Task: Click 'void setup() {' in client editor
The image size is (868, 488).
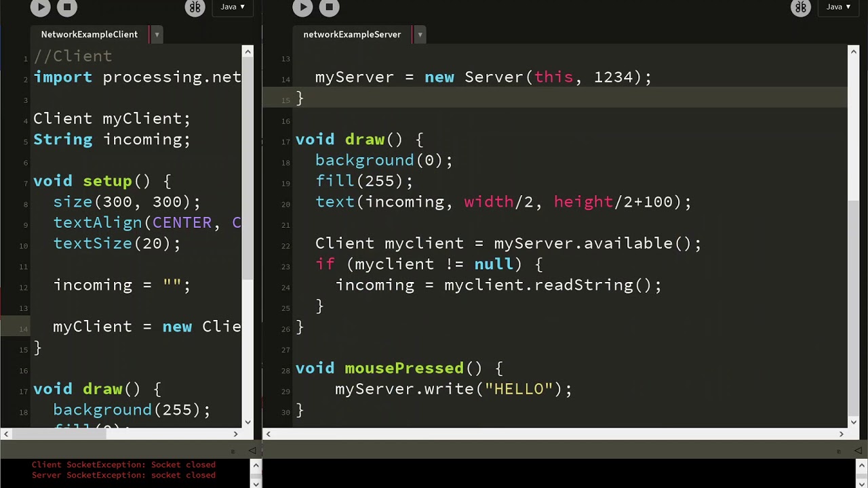Action: 102,181
